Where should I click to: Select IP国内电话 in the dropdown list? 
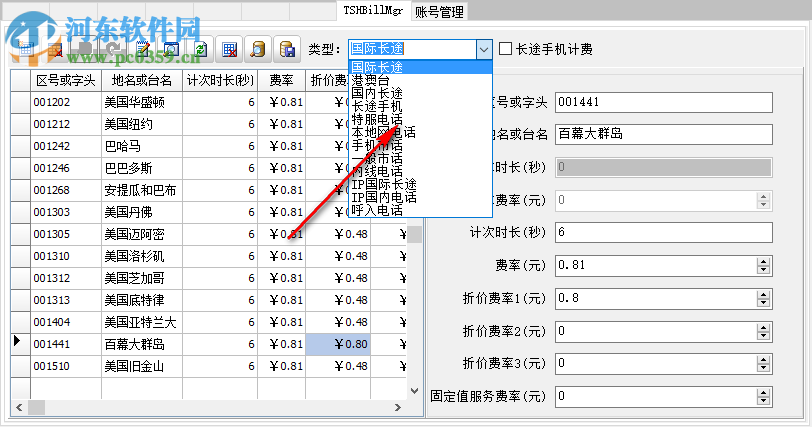pos(420,197)
